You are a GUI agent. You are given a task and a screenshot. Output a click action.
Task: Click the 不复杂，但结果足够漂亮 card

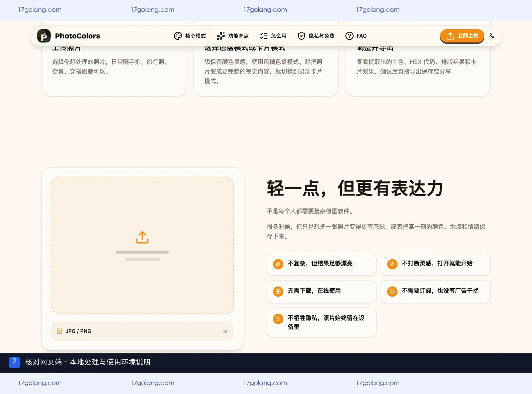321,264
